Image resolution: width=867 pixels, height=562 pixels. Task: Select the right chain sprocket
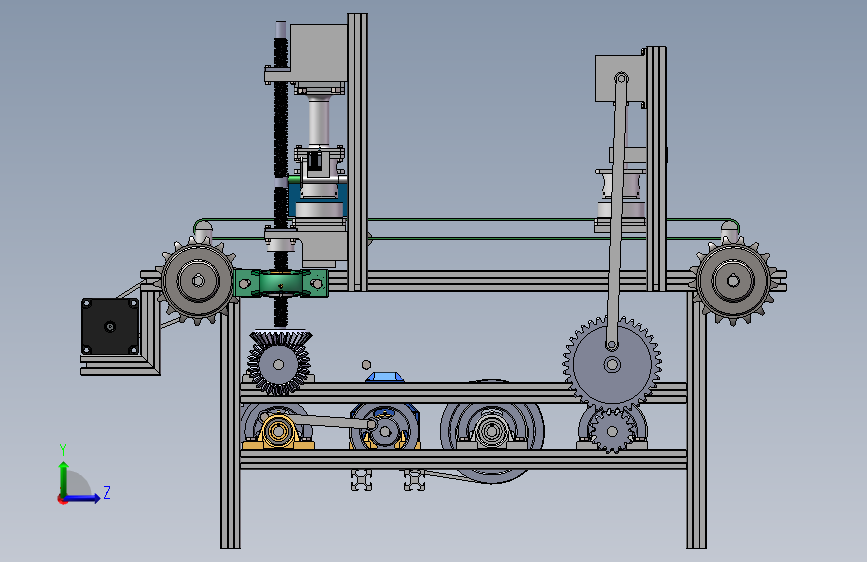point(733,281)
